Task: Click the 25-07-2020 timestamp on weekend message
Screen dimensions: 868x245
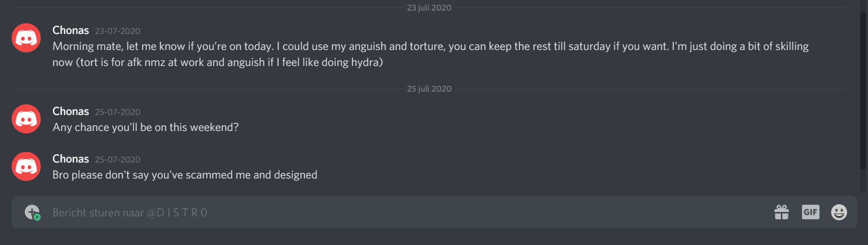Action: click(x=117, y=112)
